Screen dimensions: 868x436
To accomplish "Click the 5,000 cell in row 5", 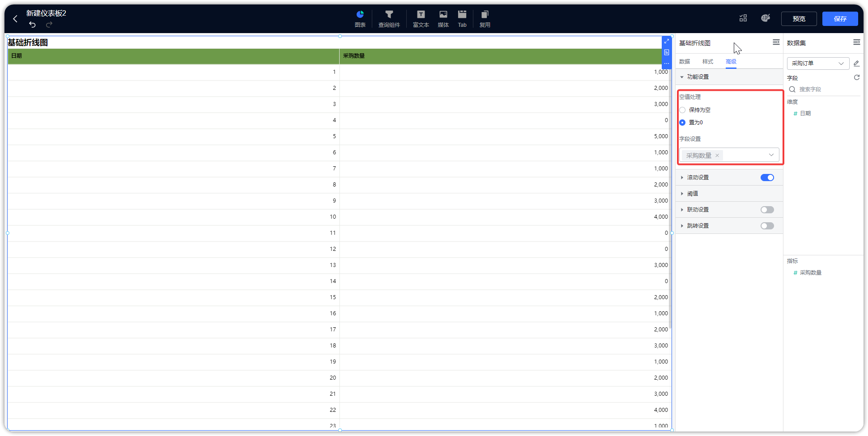I will click(661, 136).
